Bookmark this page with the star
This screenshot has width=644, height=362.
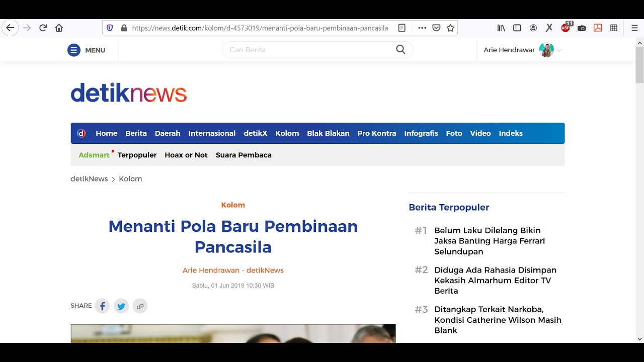click(x=450, y=28)
